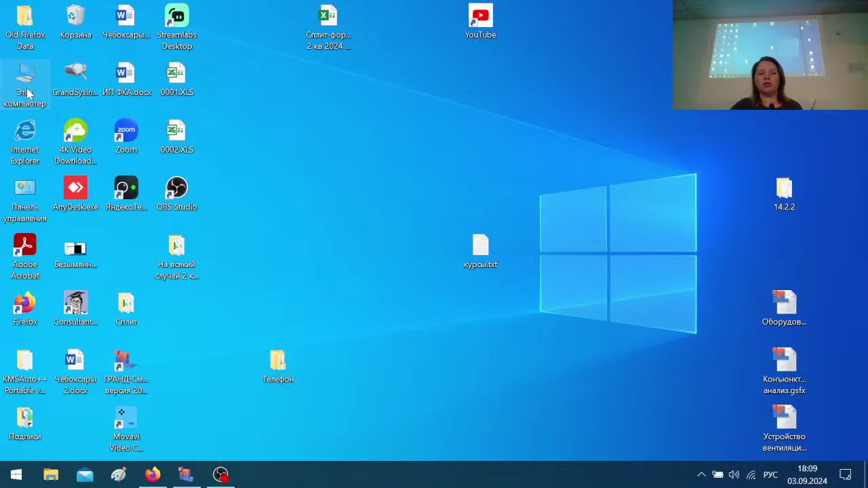Open the volume control tray icon

click(x=734, y=474)
